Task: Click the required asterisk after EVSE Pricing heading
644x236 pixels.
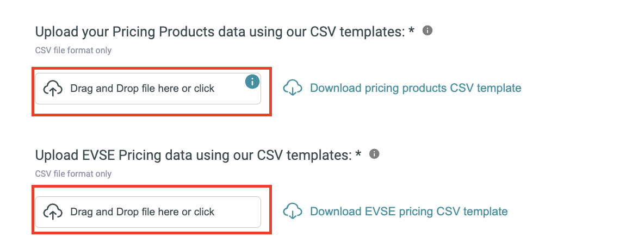Action: click(x=358, y=154)
